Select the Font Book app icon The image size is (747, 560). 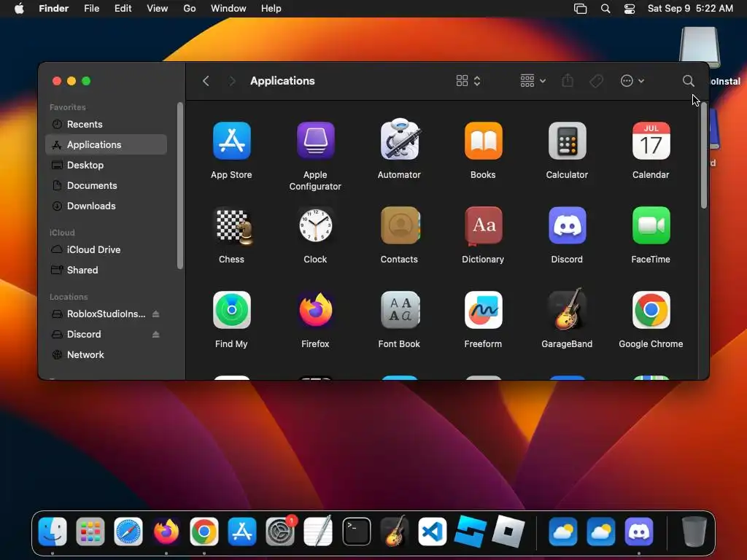click(x=400, y=310)
